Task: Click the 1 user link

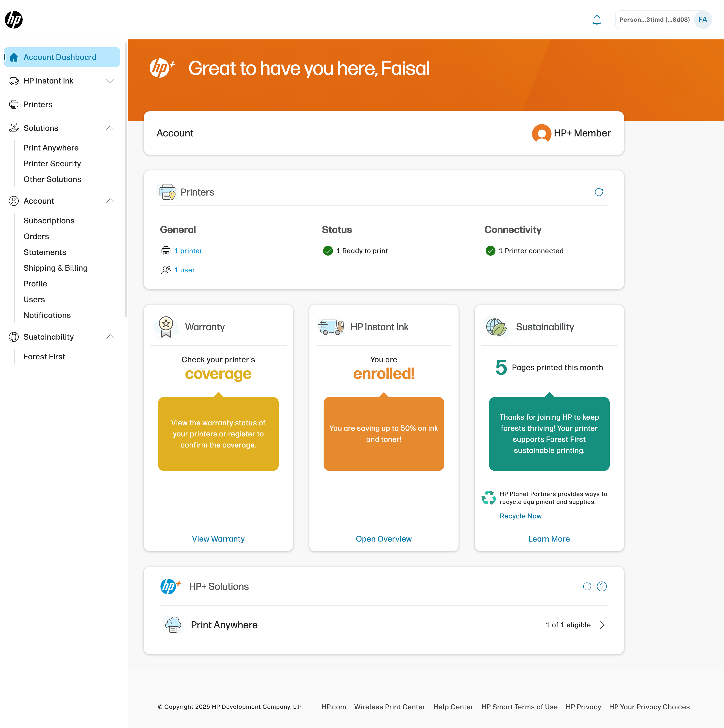Action: point(184,270)
